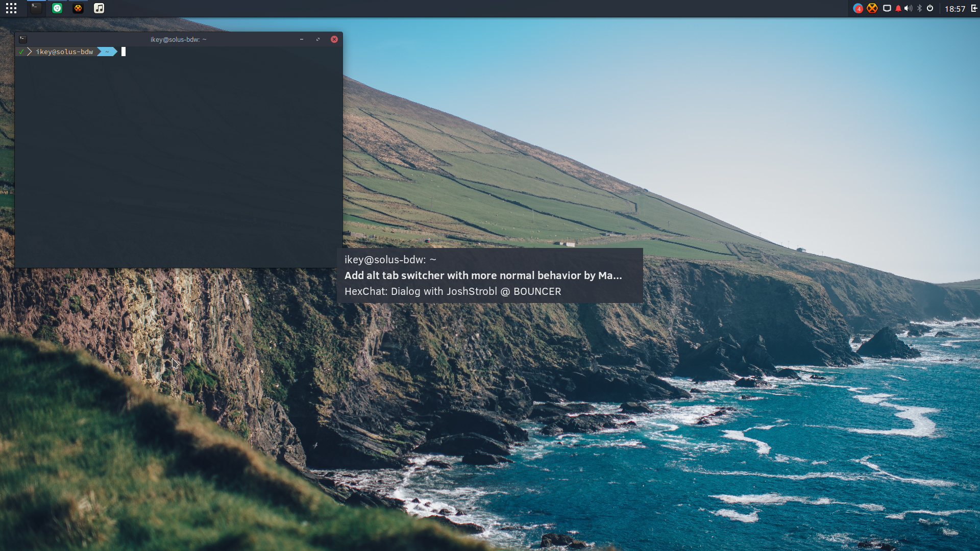Open notifications via red bell icon
Image resolution: width=980 pixels, height=551 pixels.
click(x=898, y=8)
